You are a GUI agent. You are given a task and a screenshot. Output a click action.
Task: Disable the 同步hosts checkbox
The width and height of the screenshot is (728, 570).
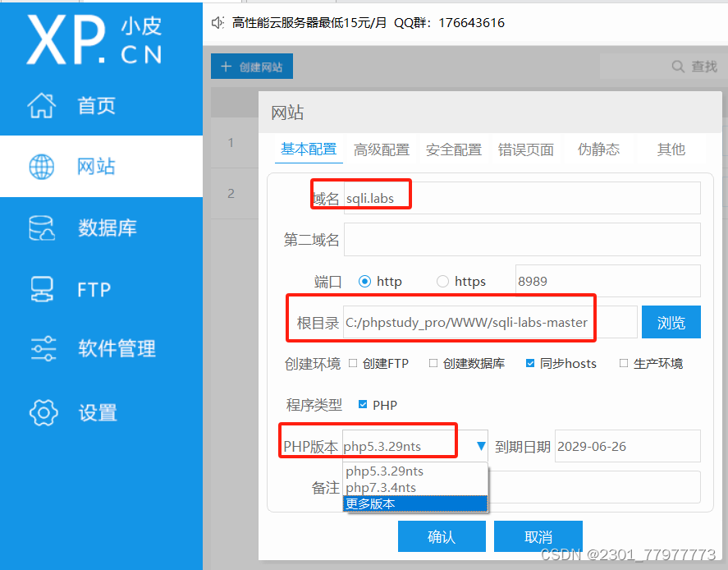[530, 363]
